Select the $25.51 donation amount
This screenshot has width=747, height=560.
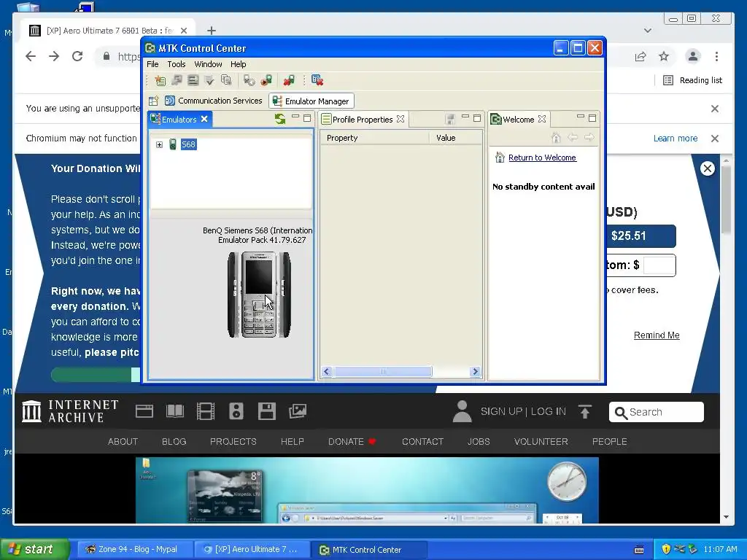pyautogui.click(x=640, y=236)
